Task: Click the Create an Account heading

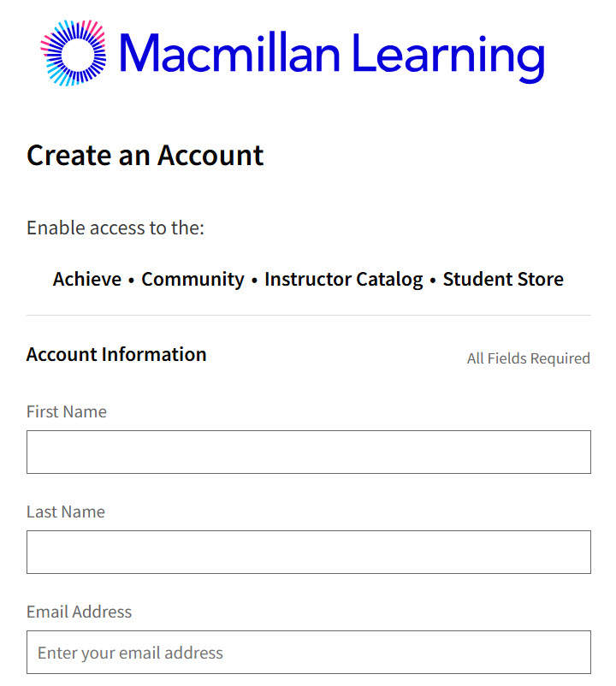Action: [x=145, y=156]
